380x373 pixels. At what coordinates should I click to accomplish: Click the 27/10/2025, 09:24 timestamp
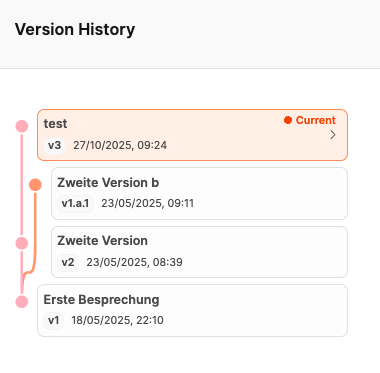tap(120, 145)
